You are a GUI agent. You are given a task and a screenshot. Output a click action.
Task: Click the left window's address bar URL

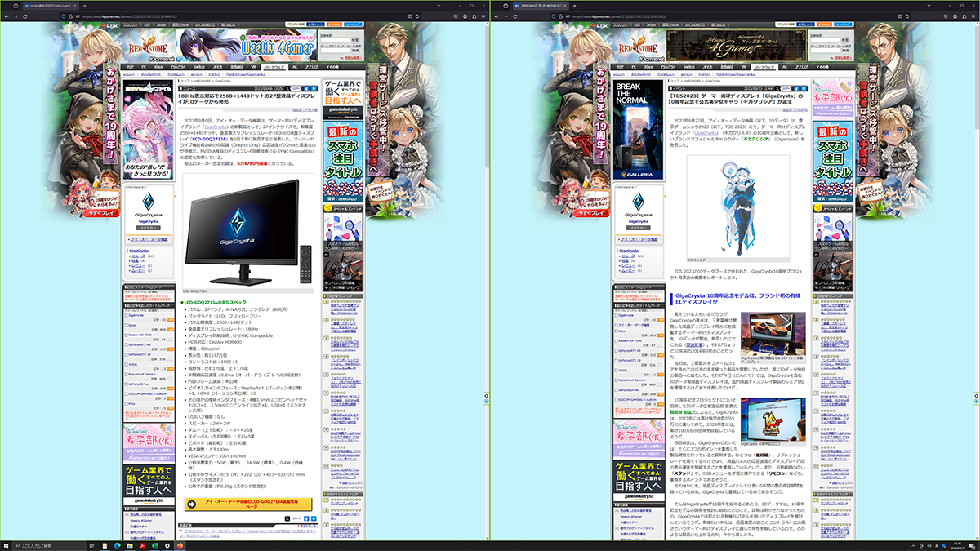pyautogui.click(x=129, y=16)
